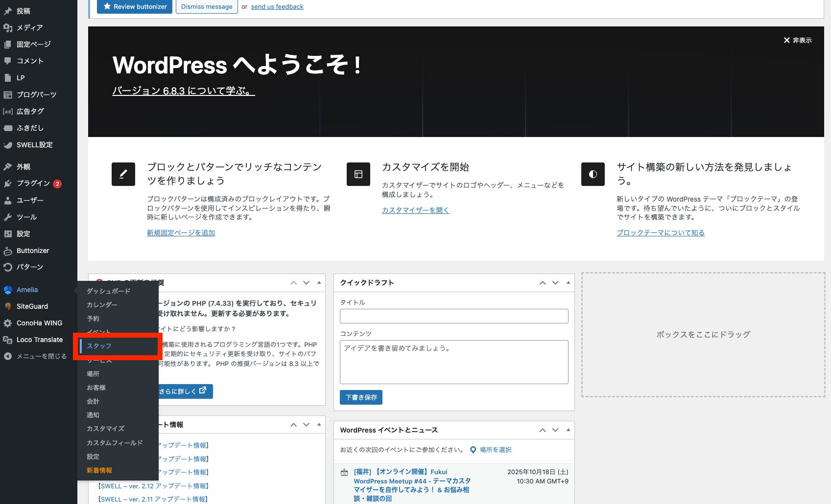
Task: Click the SiteGuard shield icon
Action: click(x=8, y=306)
